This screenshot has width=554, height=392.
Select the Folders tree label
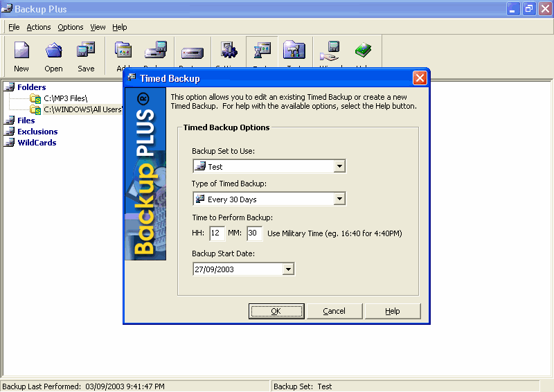point(31,87)
